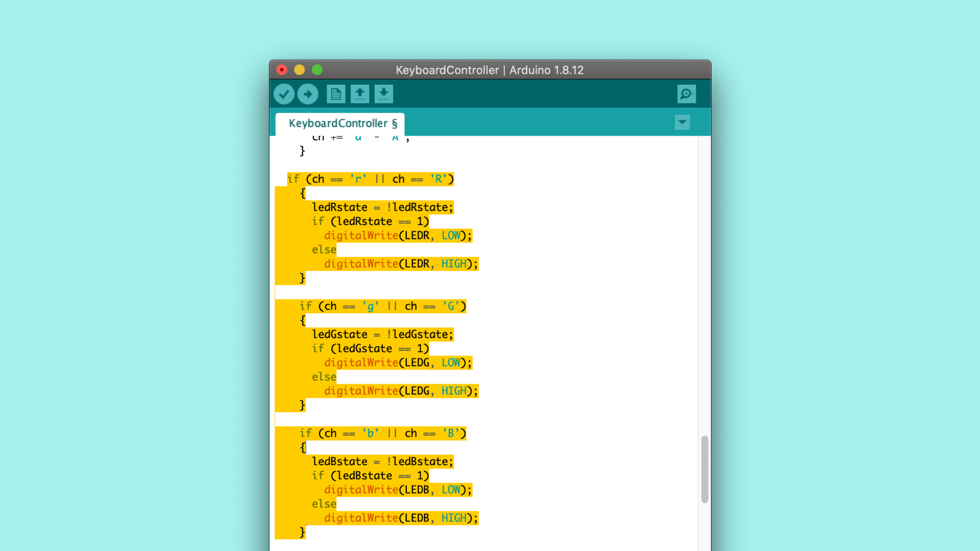Create a new sketch with New icon
The width and height of the screenshot is (980, 551).
pyautogui.click(x=336, y=94)
